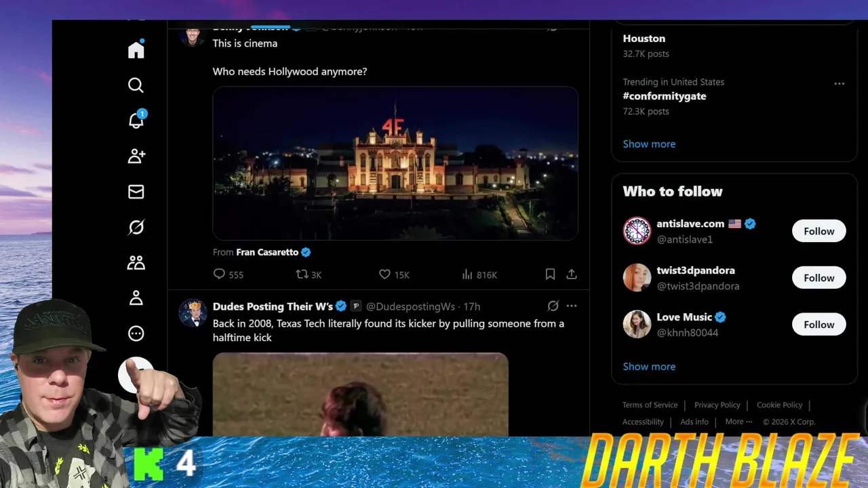
Task: Expand the More footer menu
Action: pos(738,422)
